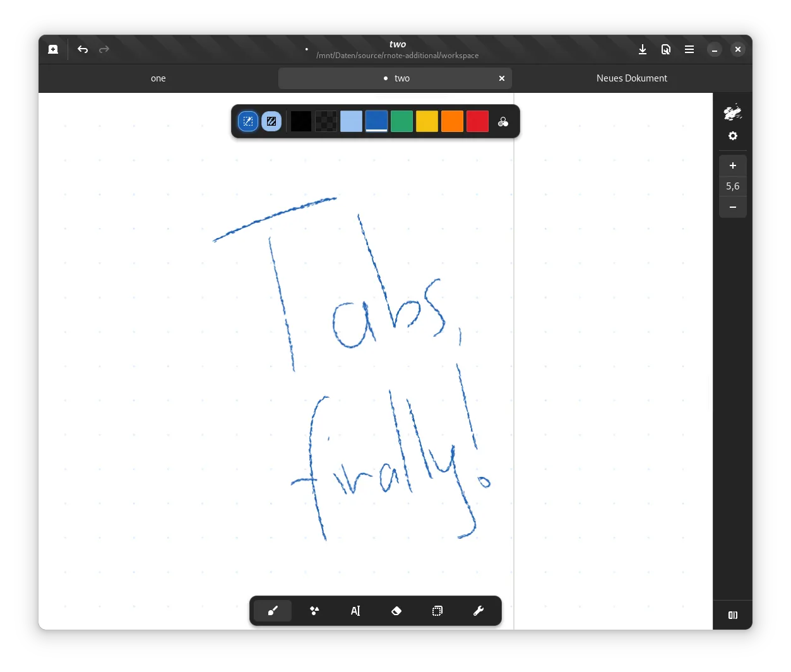791x672 pixels.
Task: Open the Tools wrench option
Action: tap(479, 611)
